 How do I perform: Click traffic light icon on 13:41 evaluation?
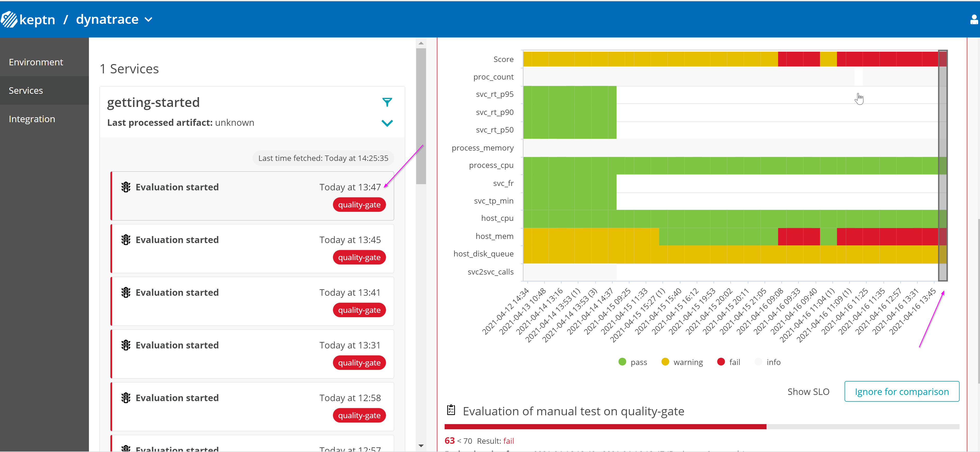coord(126,292)
